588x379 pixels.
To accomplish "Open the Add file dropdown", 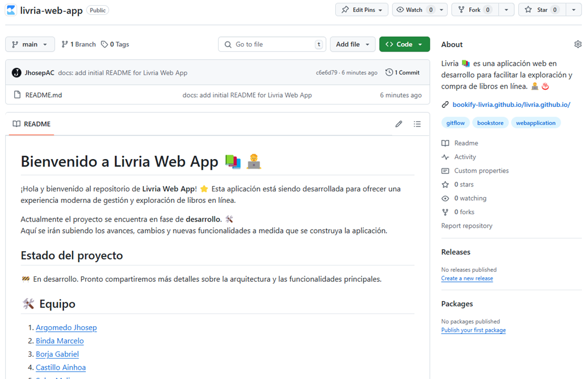I will coord(352,44).
